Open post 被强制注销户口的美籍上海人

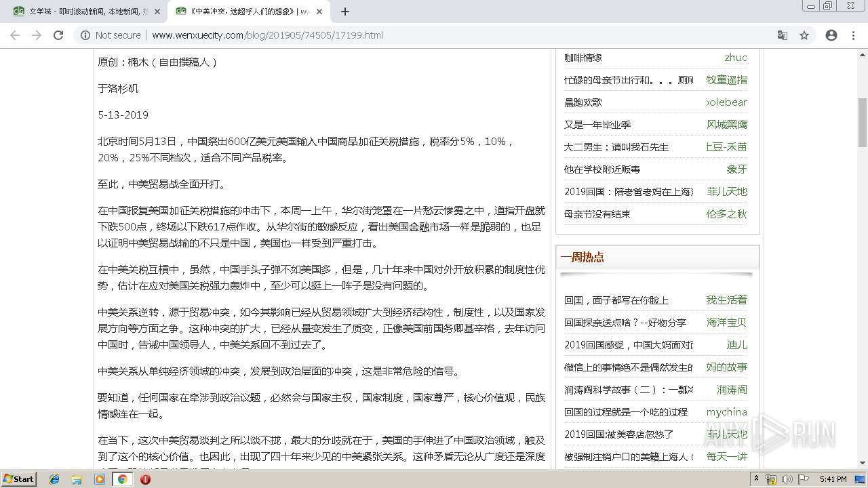[x=629, y=457]
